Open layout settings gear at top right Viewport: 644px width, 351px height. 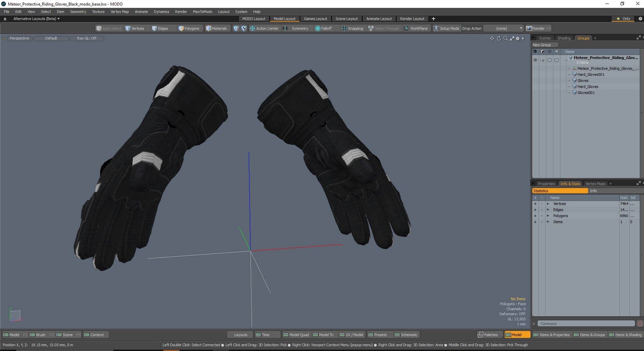tap(640, 19)
